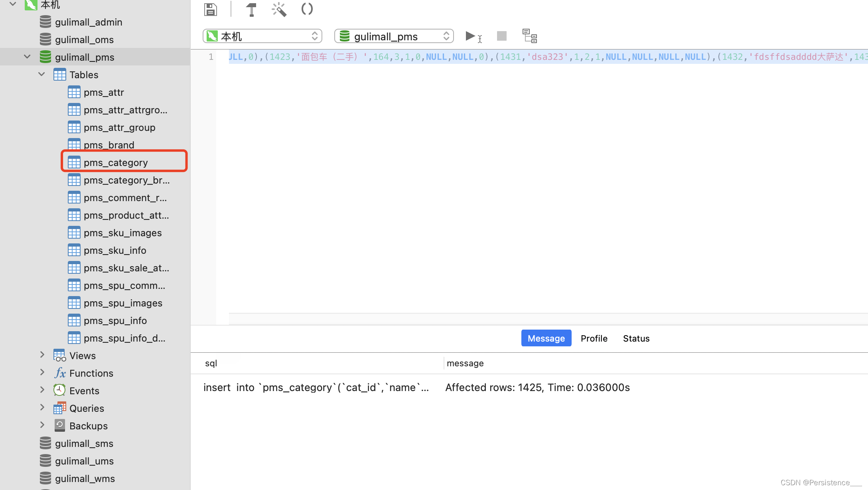Switch to the Status tab
Viewport: 868px width, 490px height.
[x=636, y=339]
